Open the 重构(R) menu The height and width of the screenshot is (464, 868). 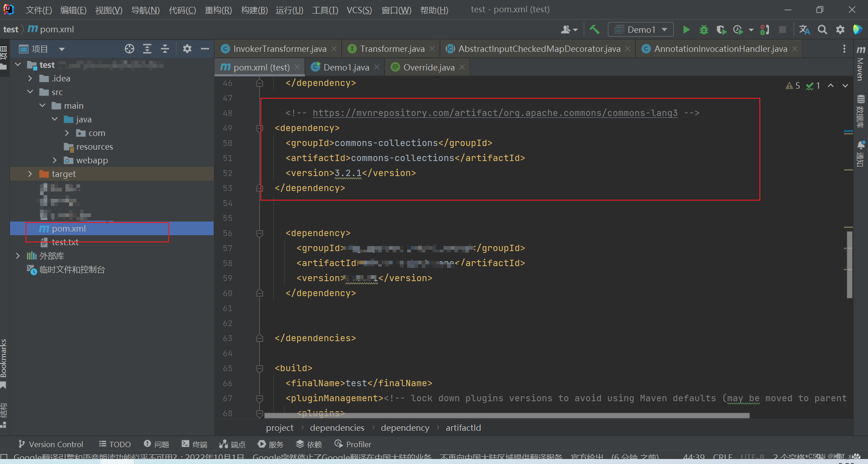pyautogui.click(x=218, y=10)
